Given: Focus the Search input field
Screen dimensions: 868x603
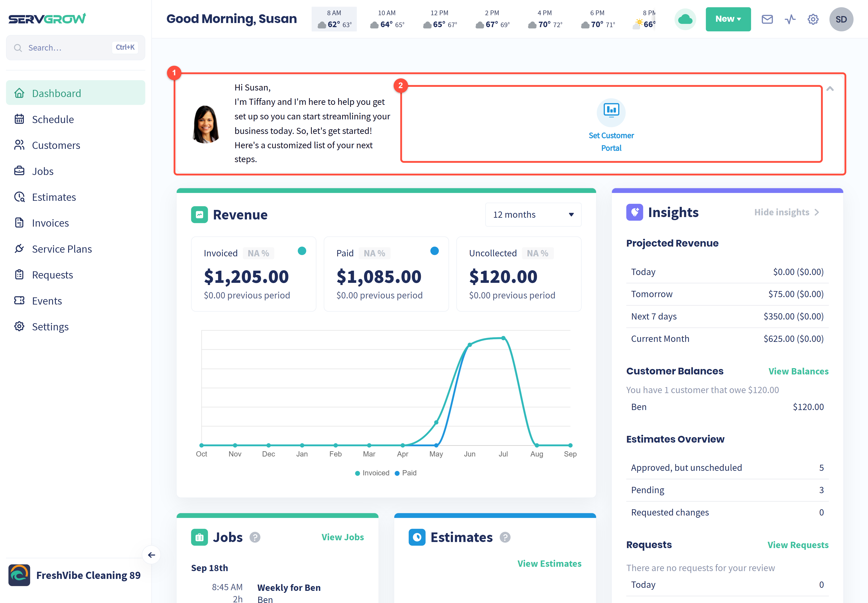Looking at the screenshot, I should (76, 48).
